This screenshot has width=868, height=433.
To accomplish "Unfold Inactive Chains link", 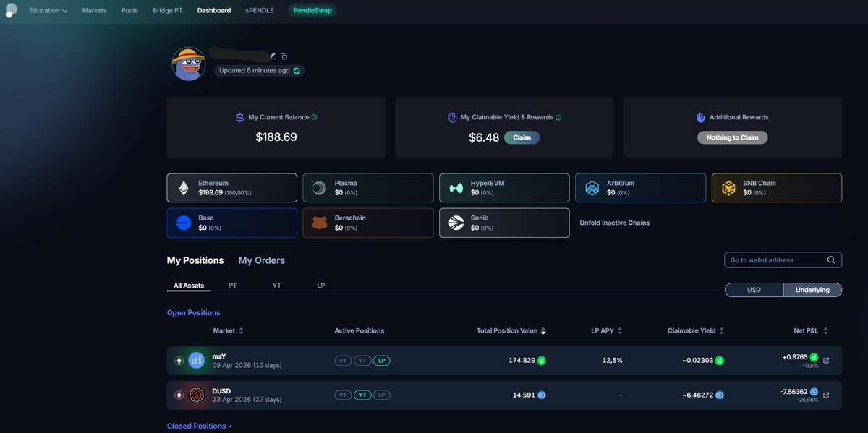I will pos(614,223).
